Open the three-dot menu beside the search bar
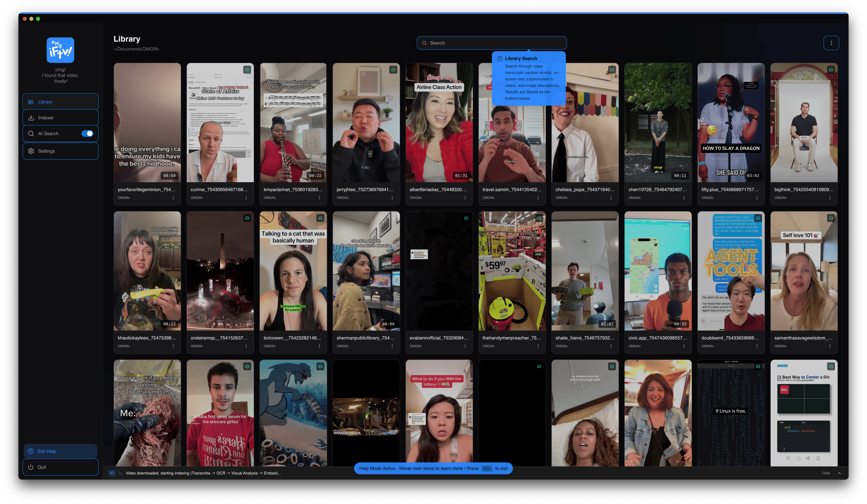This screenshot has width=867, height=504. click(831, 43)
